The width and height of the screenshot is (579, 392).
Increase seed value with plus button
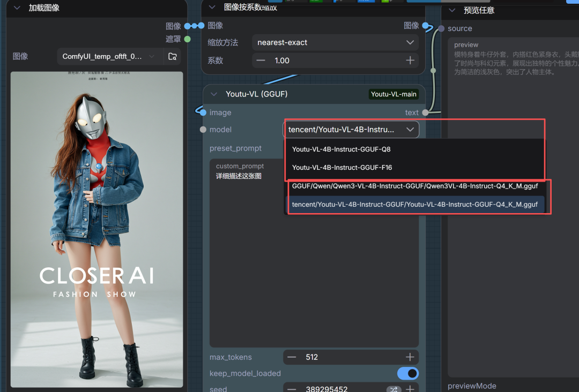point(410,389)
